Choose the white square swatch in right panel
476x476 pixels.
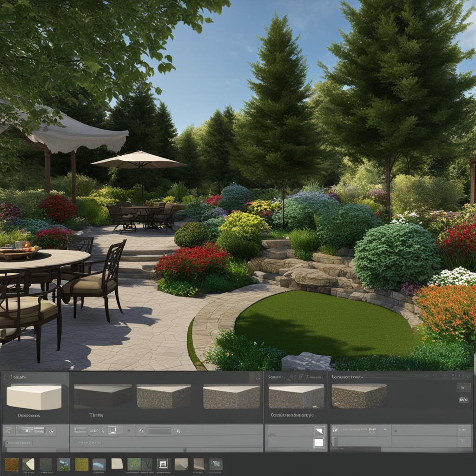319,443
